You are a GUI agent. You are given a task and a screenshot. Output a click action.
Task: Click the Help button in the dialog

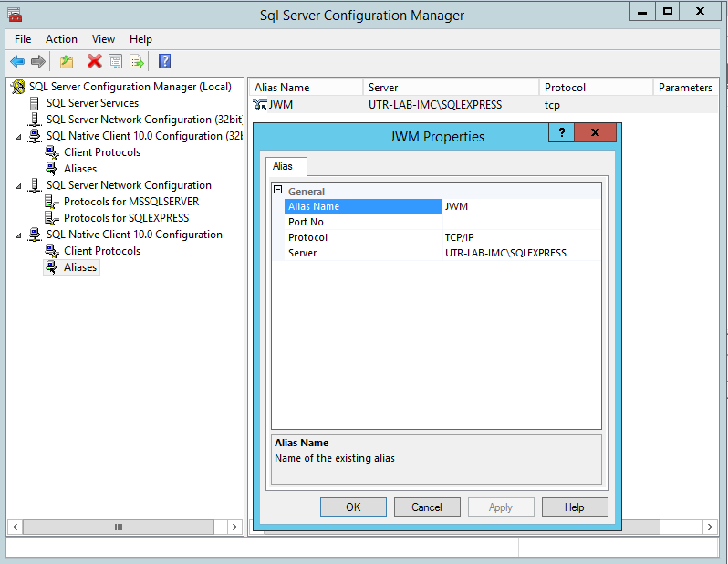click(x=575, y=507)
